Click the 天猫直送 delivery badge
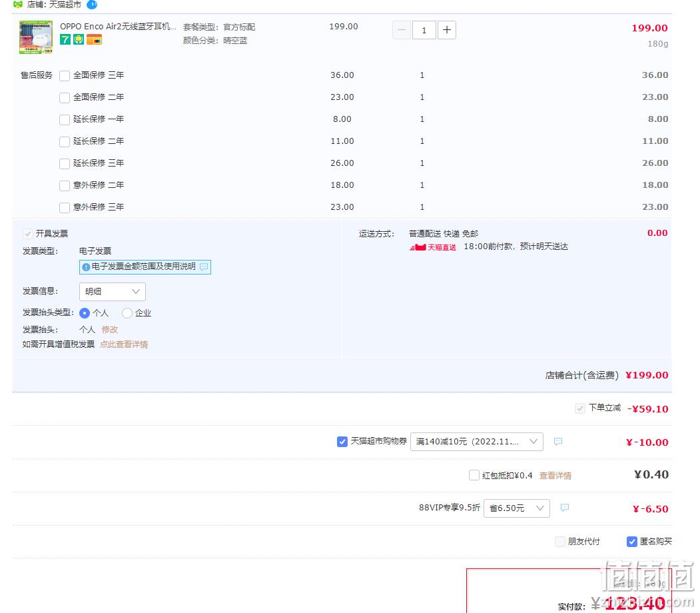The width and height of the screenshot is (700, 613). (433, 247)
